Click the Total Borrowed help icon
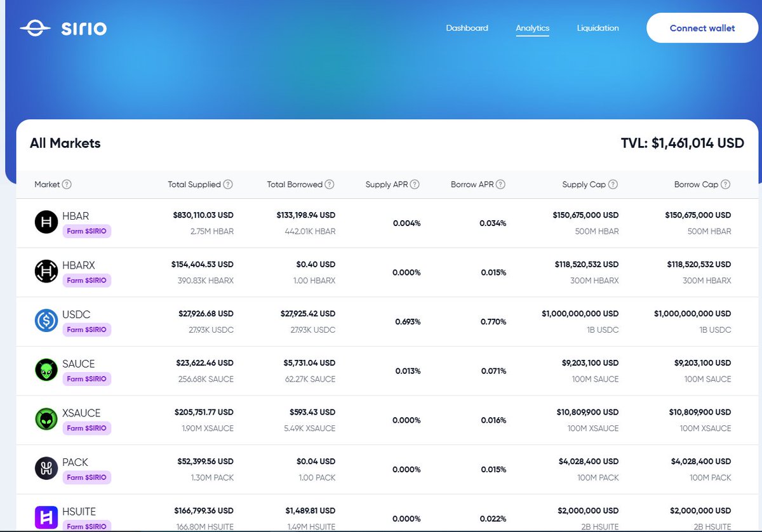 coord(330,185)
